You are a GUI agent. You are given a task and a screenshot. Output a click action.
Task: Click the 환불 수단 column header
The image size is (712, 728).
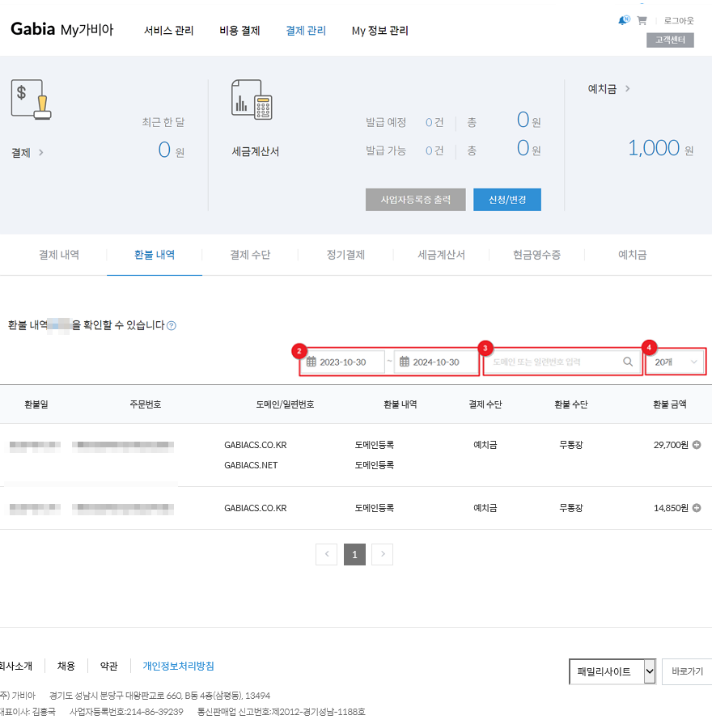571,404
